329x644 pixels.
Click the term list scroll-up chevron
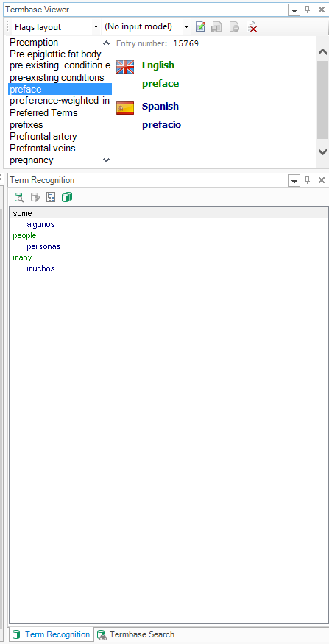pos(106,43)
